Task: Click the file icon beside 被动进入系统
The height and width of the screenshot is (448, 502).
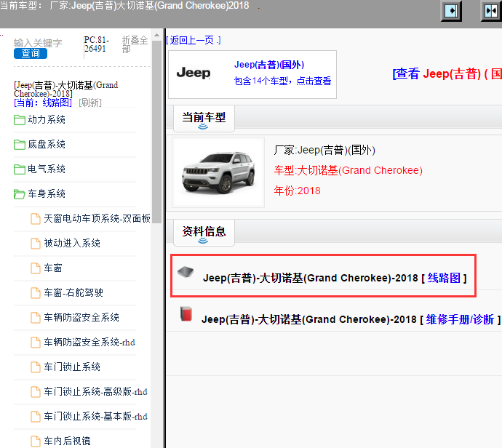Action: point(36,244)
